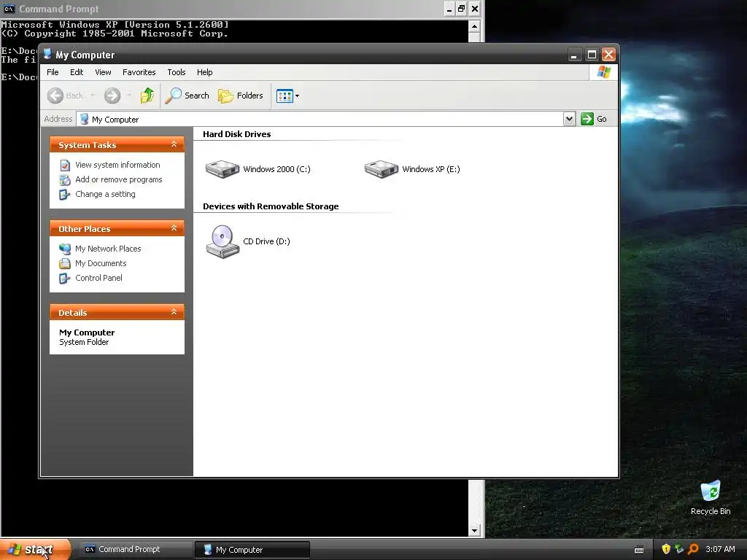This screenshot has width=747, height=560.
Task: Click the My Computer address field
Action: tap(320, 119)
